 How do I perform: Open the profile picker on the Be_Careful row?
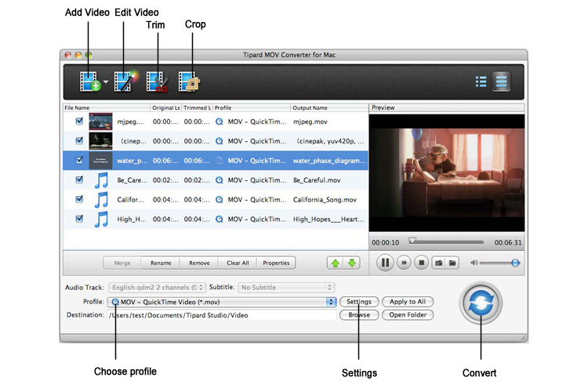pos(220,180)
